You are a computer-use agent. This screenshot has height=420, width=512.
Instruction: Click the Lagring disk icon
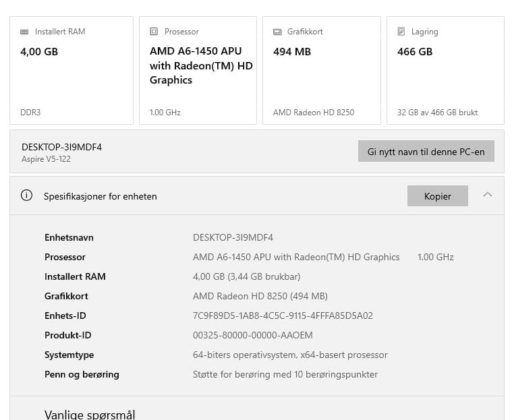pos(401,31)
